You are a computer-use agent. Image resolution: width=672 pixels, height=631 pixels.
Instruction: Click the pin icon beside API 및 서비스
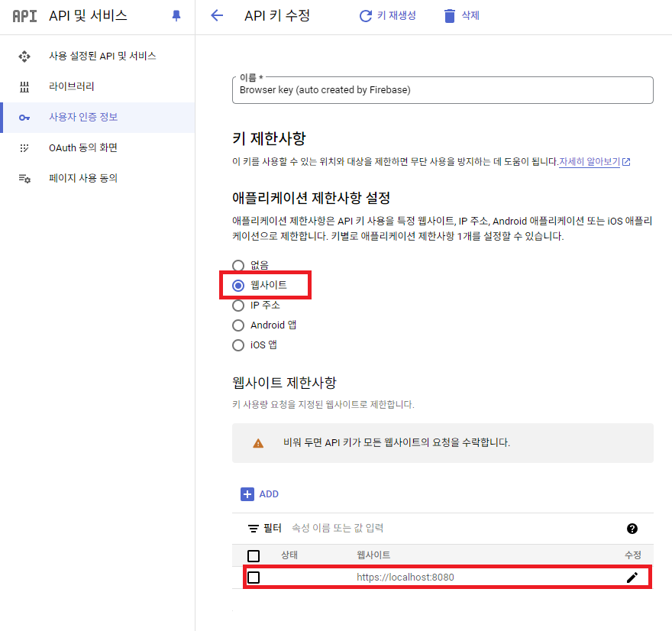176,16
